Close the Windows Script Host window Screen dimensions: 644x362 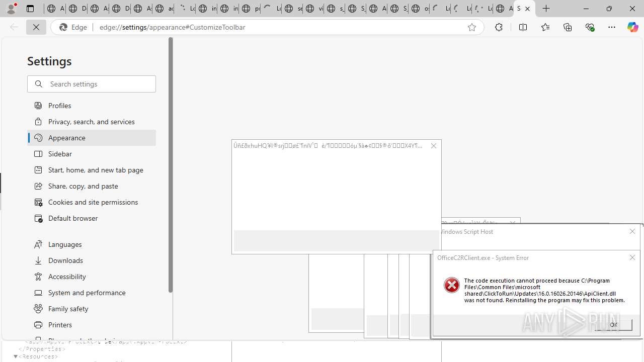(x=632, y=231)
